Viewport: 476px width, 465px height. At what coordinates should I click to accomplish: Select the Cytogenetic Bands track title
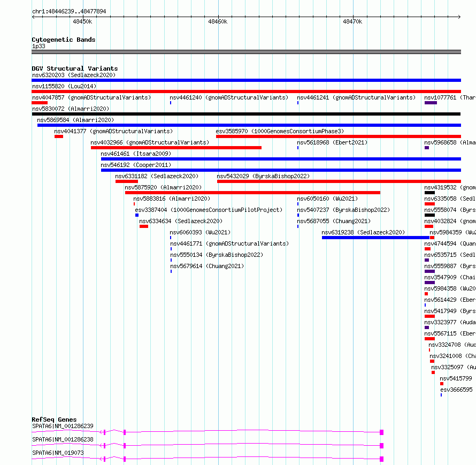[x=64, y=40]
